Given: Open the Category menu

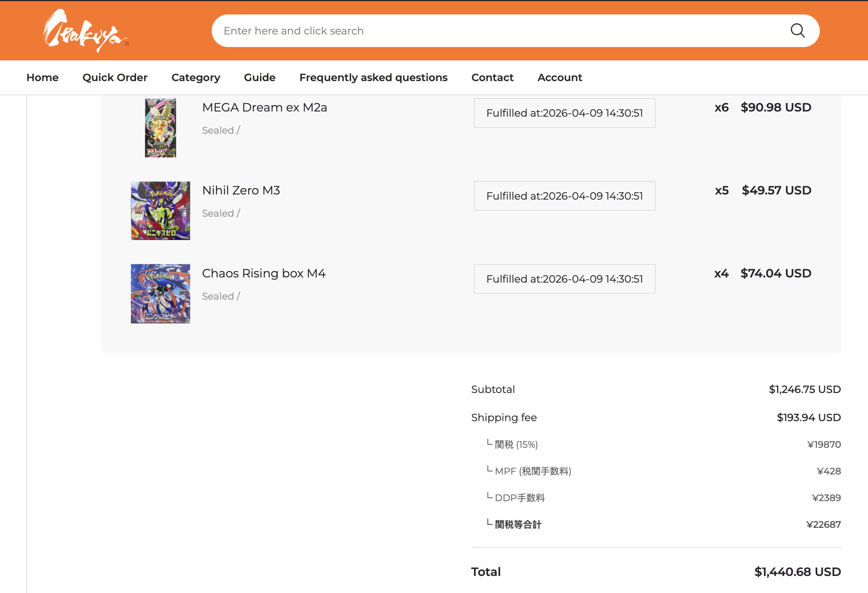Looking at the screenshot, I should (x=196, y=77).
